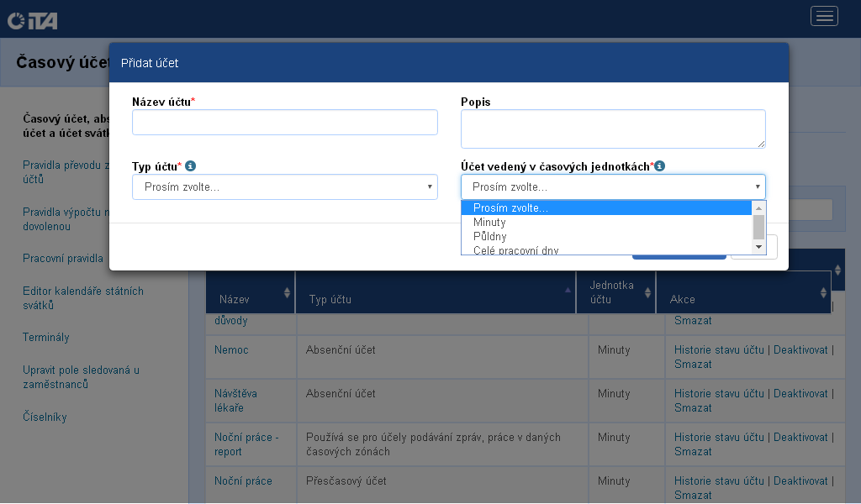This screenshot has height=504, width=861.
Task: Click dropdown list scroll-up arrow
Action: pyautogui.click(x=758, y=207)
